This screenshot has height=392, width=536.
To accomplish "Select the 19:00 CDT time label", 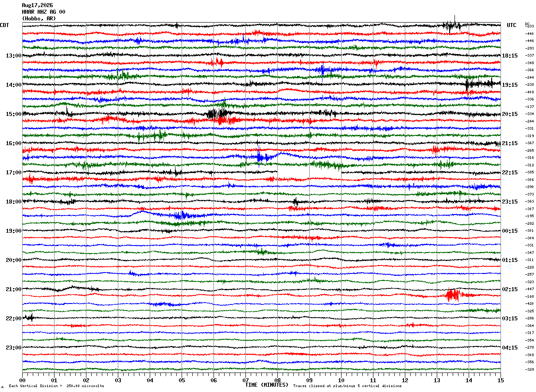I will [x=14, y=231].
